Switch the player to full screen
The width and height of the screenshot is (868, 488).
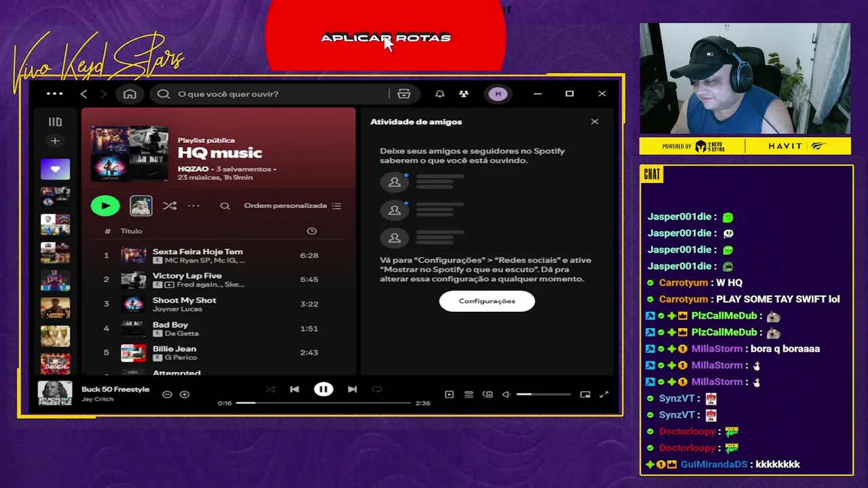tap(604, 394)
